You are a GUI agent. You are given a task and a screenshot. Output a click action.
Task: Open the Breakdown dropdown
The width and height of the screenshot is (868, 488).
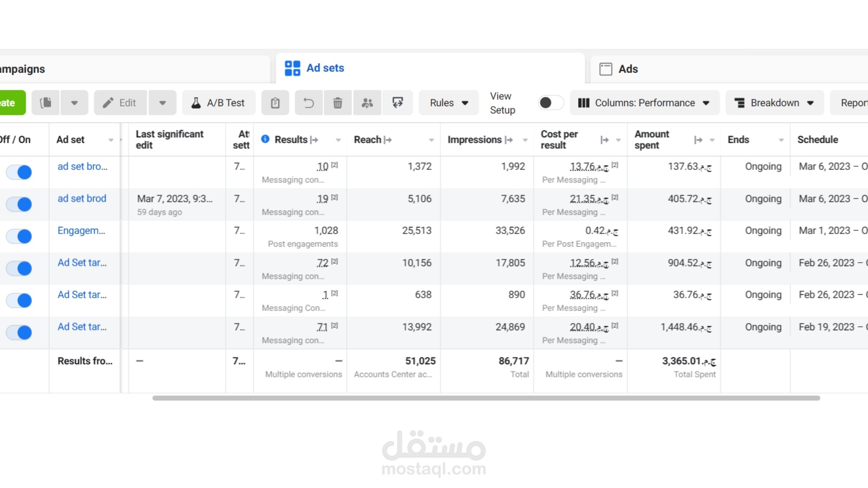pyautogui.click(x=774, y=103)
